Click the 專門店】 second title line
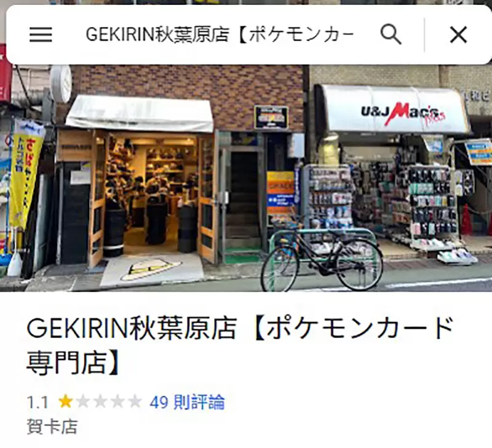Screen dimensions: 492x448 pos(73,363)
